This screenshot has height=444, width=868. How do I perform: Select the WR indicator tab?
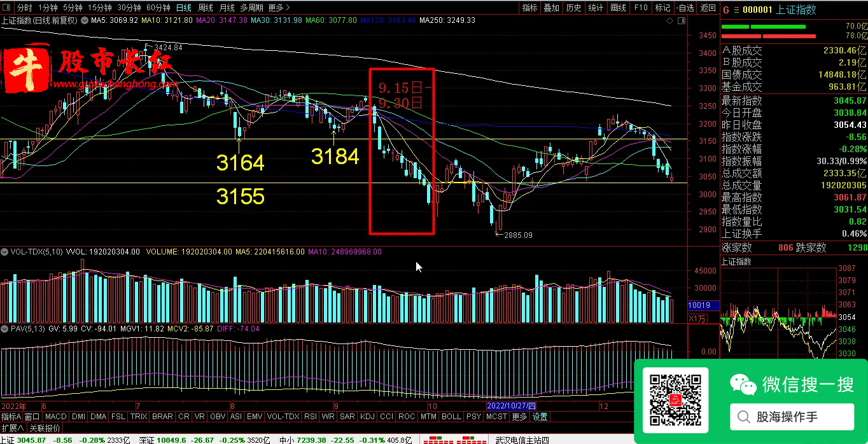328,417
